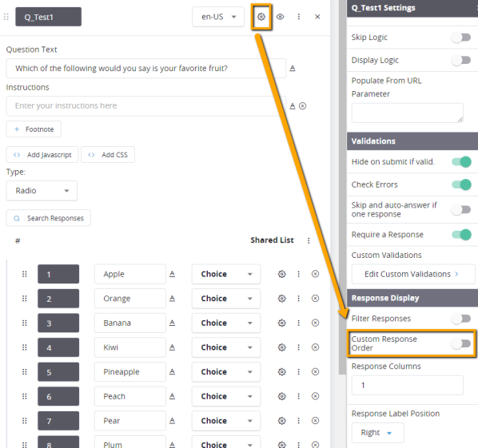Open settings gear for Pineapple response
478x448 pixels.
coord(282,372)
